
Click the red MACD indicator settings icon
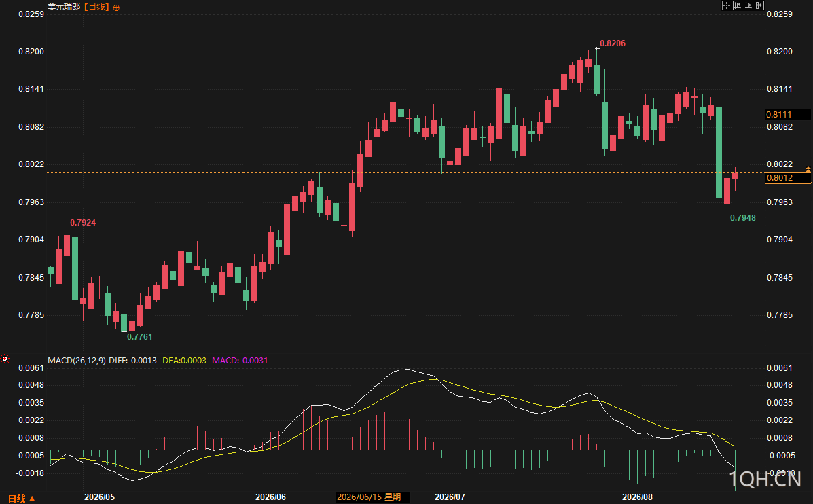tap(5, 358)
